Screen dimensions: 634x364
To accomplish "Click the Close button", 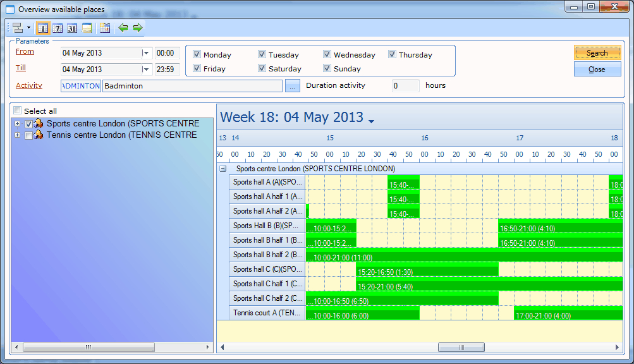I will (x=597, y=70).
